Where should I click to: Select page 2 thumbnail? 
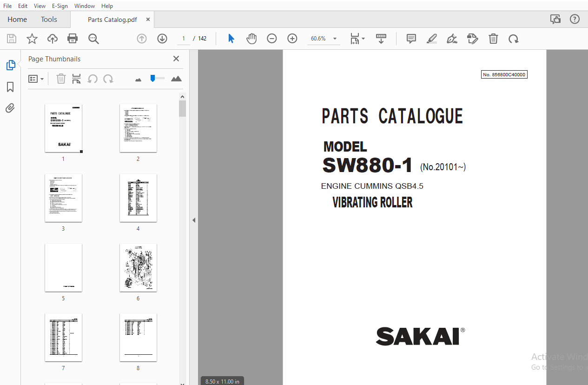point(138,128)
